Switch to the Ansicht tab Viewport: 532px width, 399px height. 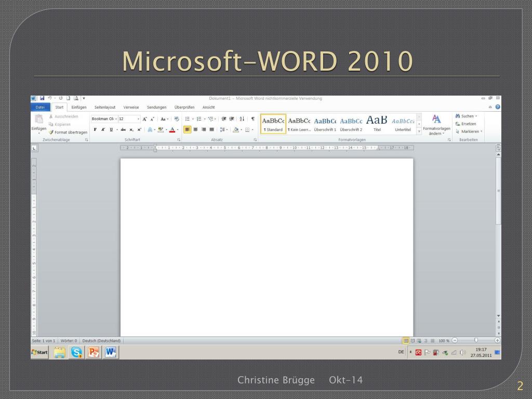click(209, 107)
